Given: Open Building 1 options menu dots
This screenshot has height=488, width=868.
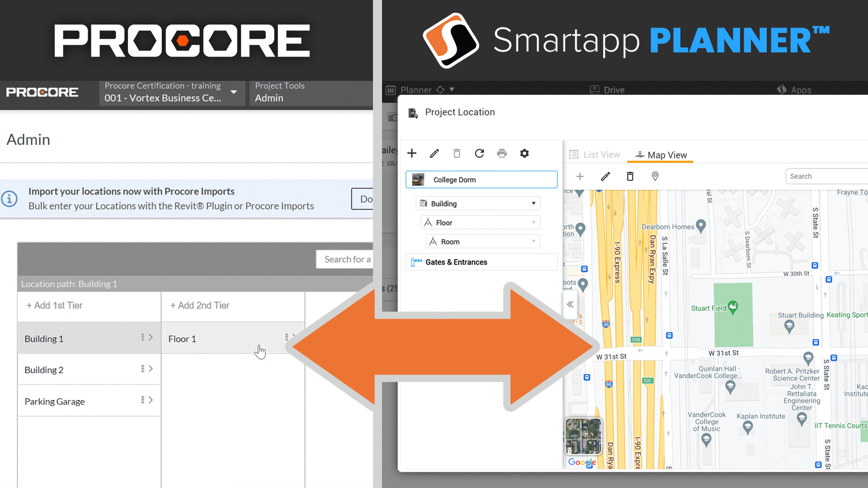Looking at the screenshot, I should point(143,337).
